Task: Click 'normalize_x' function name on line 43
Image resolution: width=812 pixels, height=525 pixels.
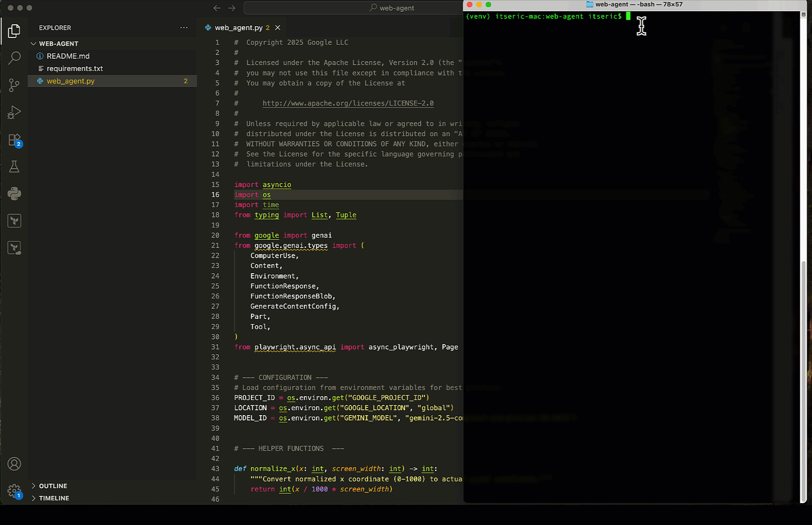Action: 273,469
